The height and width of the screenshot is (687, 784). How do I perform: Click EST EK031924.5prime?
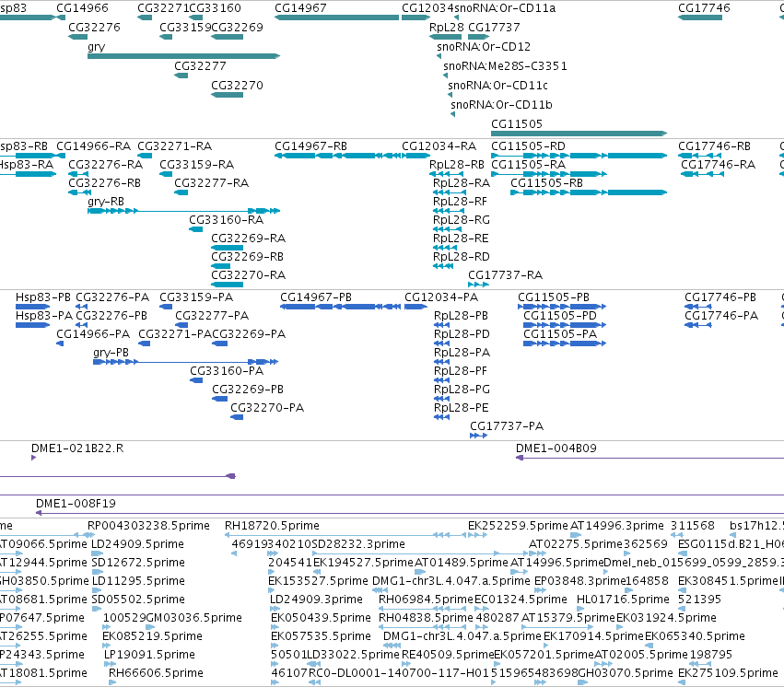[666, 618]
